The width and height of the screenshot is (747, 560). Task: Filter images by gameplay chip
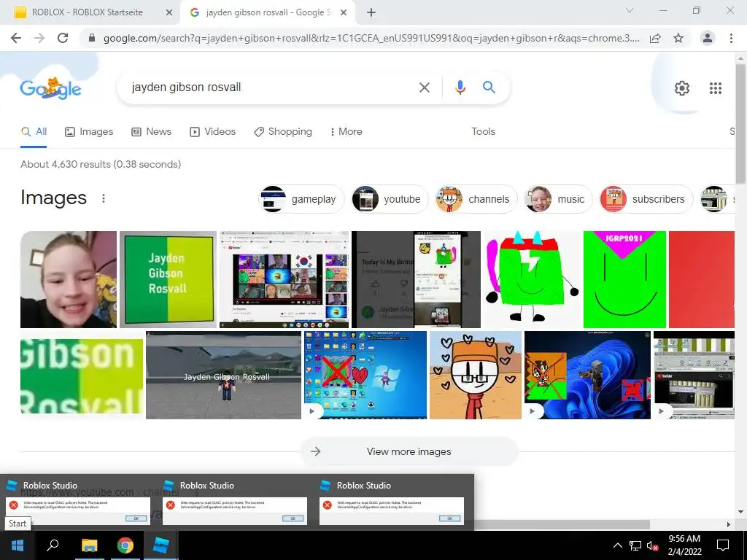pos(301,199)
